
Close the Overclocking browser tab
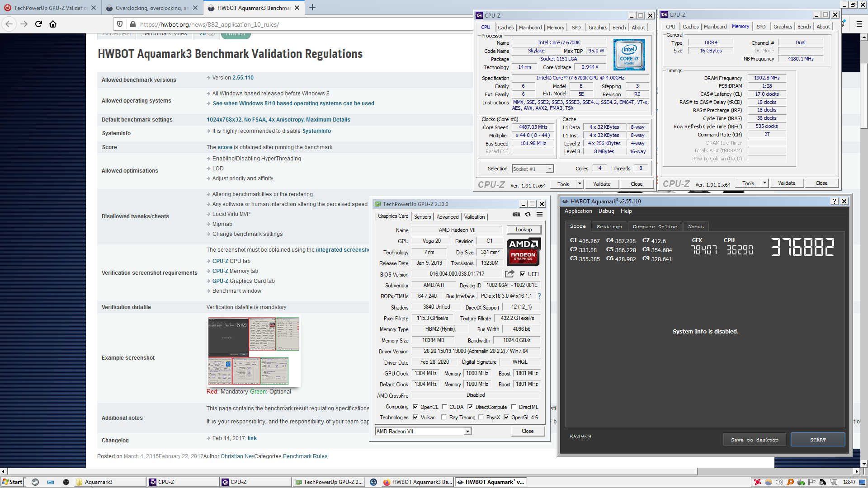pos(195,8)
